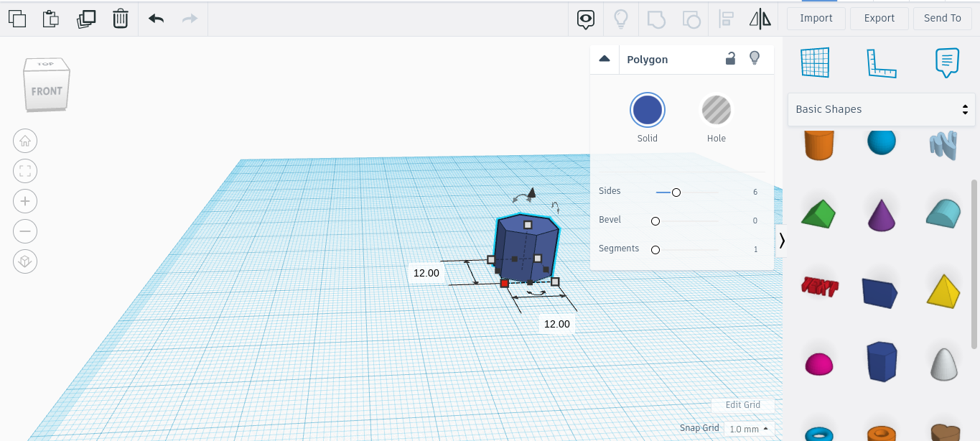Click the Copy icon in the toolbar
The height and width of the screenshot is (441, 980).
pos(17,19)
